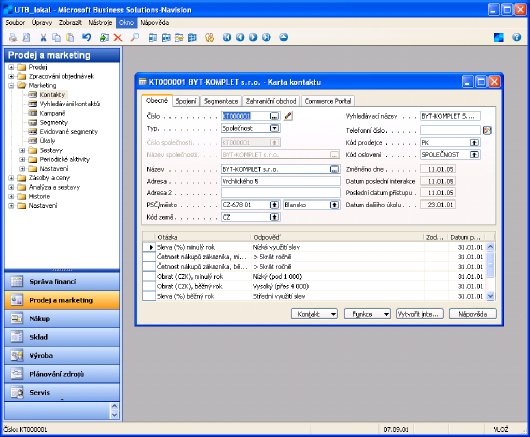Viewport: 530px width, 437px height.
Task: Open the Plánování zdrojů module
Action: [62, 374]
